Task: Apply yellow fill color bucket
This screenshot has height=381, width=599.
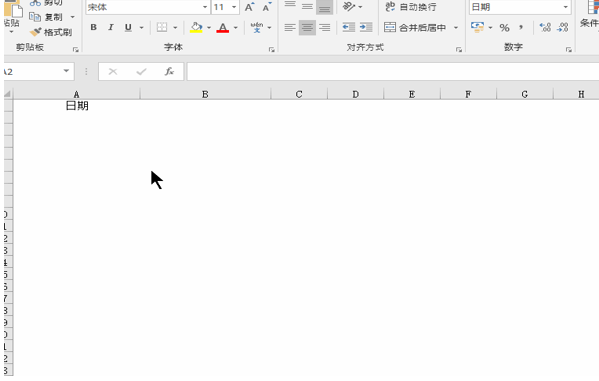Action: click(x=196, y=28)
